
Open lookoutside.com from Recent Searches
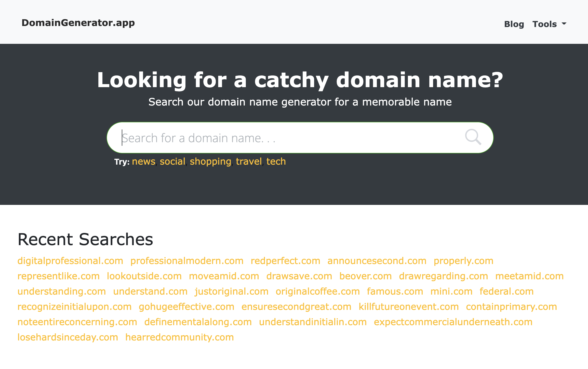(x=144, y=276)
